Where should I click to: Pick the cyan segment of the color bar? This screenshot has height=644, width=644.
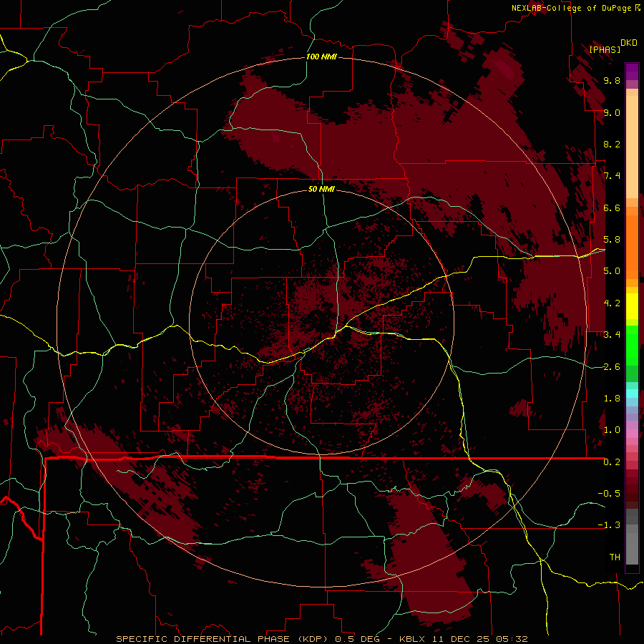coord(632,394)
